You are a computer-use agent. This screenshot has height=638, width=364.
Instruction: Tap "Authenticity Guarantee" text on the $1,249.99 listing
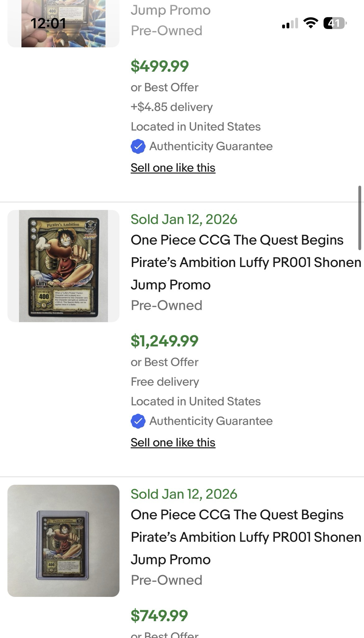pyautogui.click(x=211, y=421)
